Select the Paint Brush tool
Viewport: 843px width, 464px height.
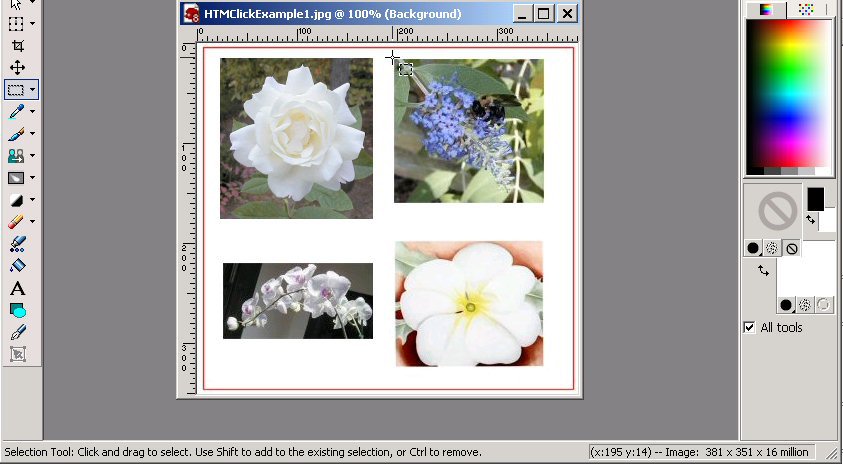[16, 134]
